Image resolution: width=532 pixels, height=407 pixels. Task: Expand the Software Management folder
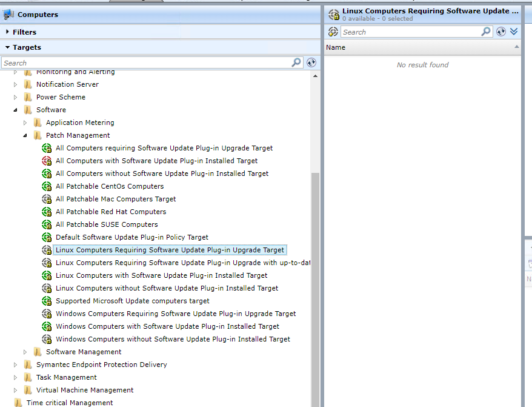tap(25, 352)
